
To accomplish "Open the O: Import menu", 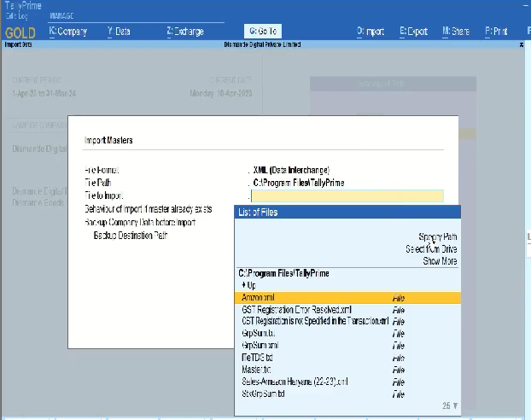I will click(x=371, y=32).
